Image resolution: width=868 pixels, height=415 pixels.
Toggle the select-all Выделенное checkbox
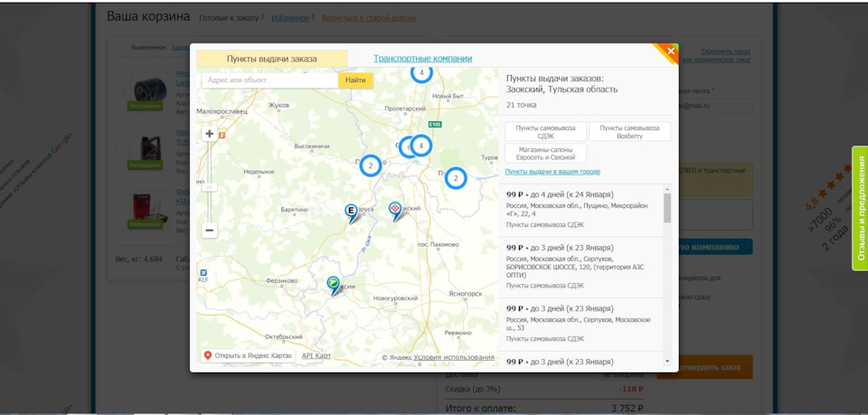coord(120,48)
